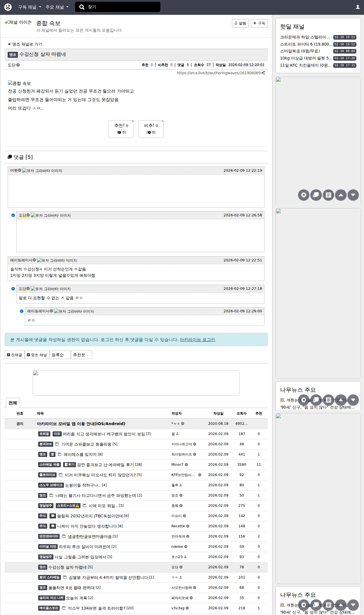Click the 제목 column header
364x615 pixels.
coord(40,413)
